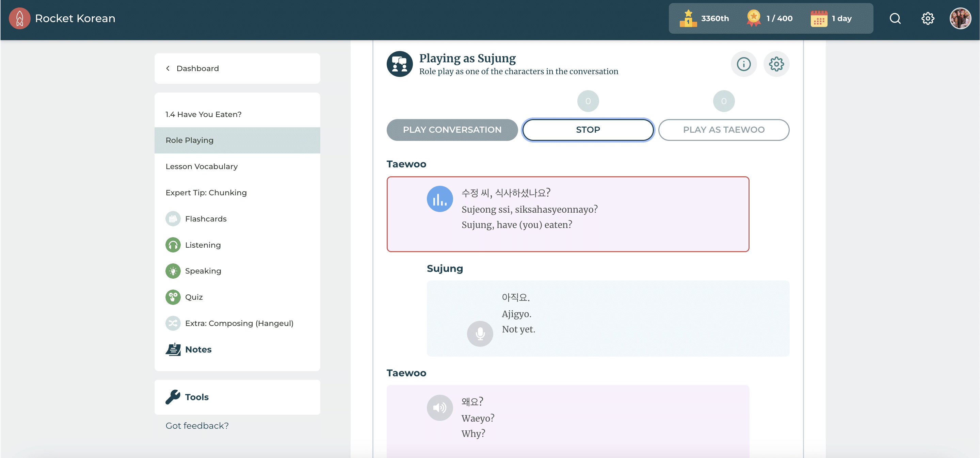Screen dimensions: 980x458
Task: Open the Got feedback? link
Action: point(197,426)
